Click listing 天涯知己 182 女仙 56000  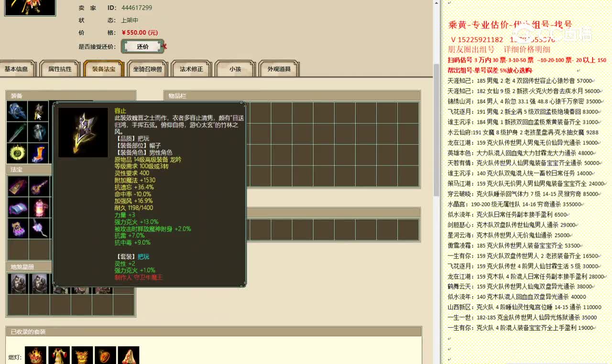[x=525, y=91]
